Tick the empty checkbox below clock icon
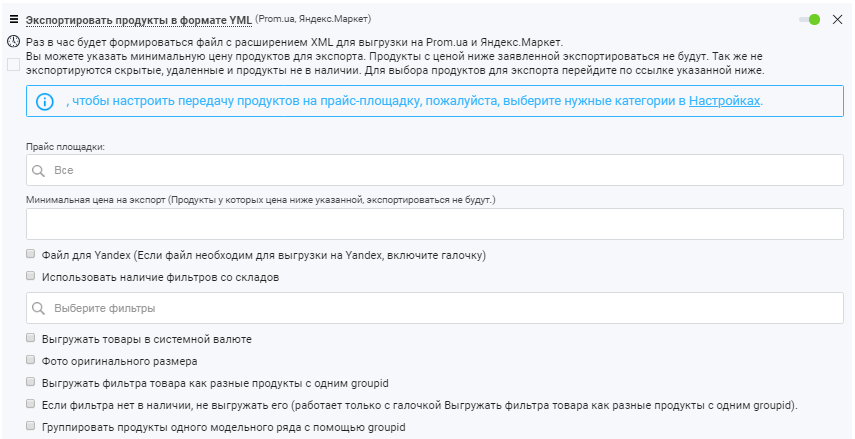 tap(13, 64)
